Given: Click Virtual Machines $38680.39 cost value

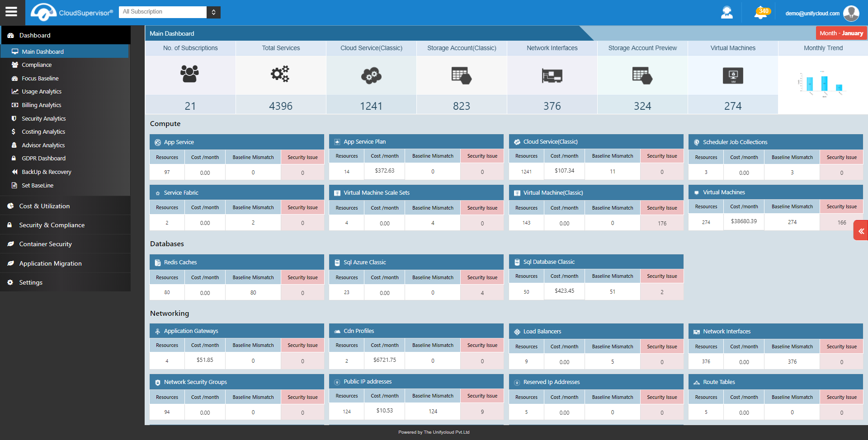Looking at the screenshot, I should [x=744, y=221].
